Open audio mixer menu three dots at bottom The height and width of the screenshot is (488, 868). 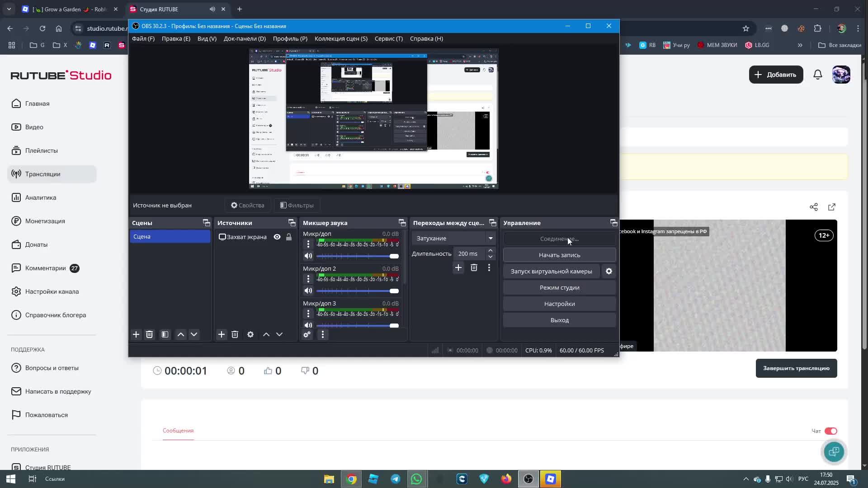click(x=322, y=334)
